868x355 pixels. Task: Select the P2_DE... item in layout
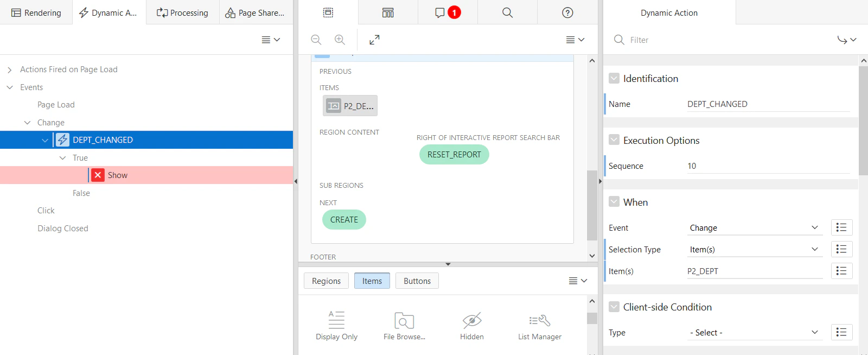click(350, 106)
